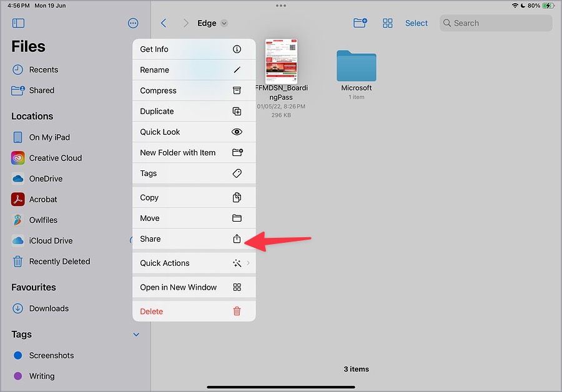
Task: Tap the battery indicator in status bar
Action: 549,6
